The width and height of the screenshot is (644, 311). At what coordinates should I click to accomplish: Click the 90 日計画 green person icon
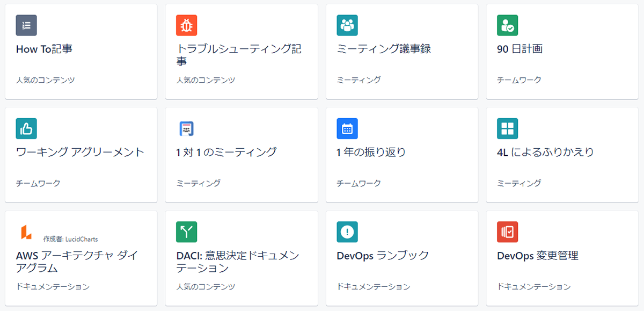(x=507, y=25)
